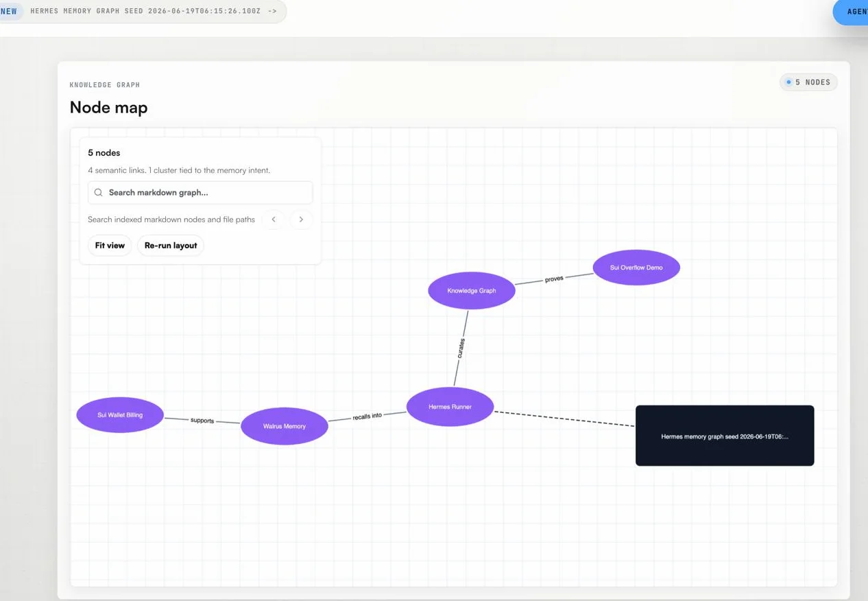Screen dimensions: 868x601
Task: Select the Sui Wallet Billing node
Action: coord(120,415)
